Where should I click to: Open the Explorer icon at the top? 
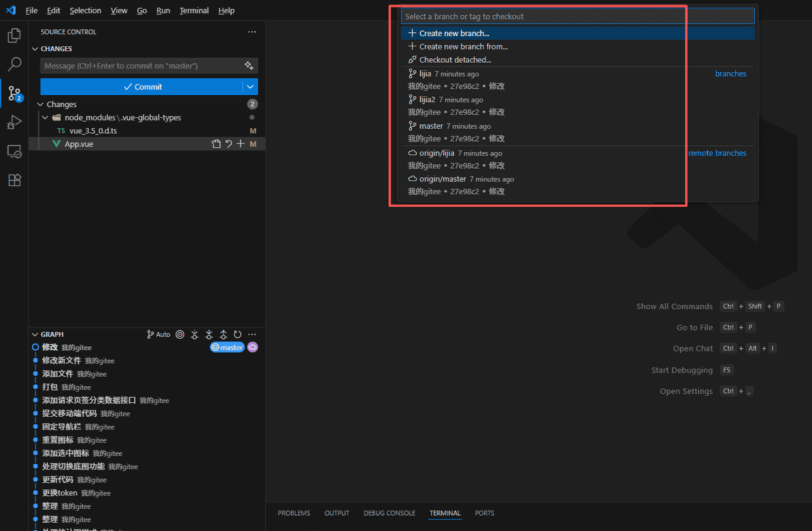14,36
